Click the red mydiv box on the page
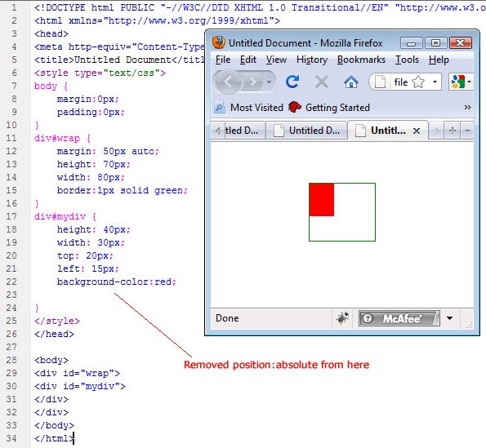Screen dimensions: 486x448 click(322, 200)
